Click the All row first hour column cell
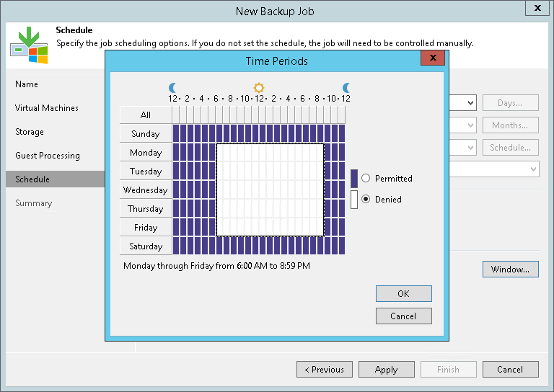Image resolution: width=554 pixels, height=392 pixels. [176, 115]
